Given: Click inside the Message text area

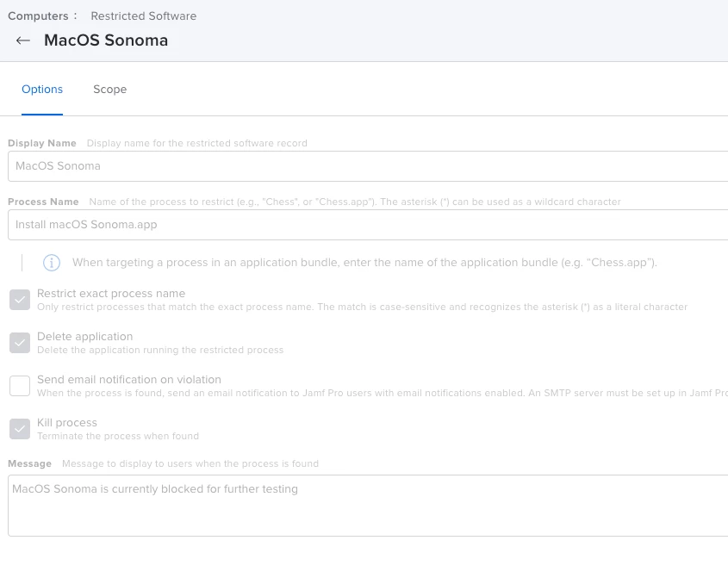Looking at the screenshot, I should [x=368, y=506].
